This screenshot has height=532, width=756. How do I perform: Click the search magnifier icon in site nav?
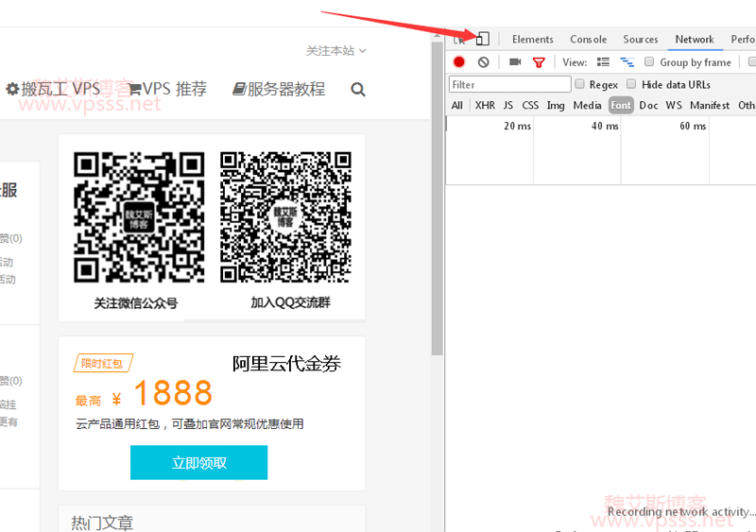click(358, 90)
